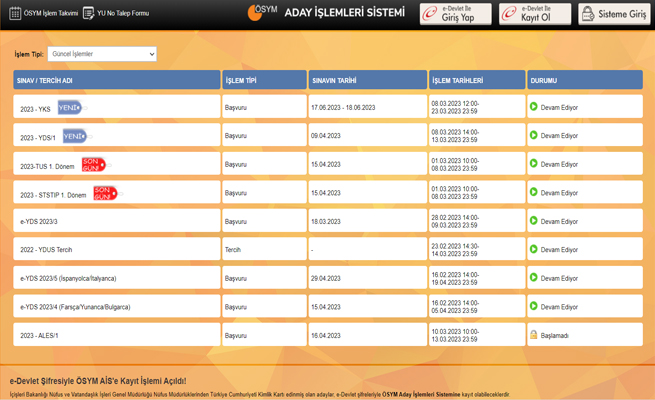Click the ALES/1 application dates cell

click(x=477, y=335)
